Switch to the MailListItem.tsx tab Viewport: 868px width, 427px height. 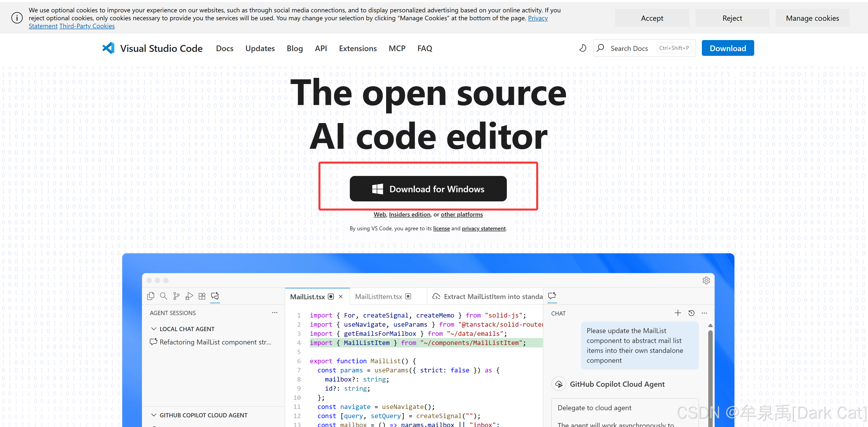point(378,297)
